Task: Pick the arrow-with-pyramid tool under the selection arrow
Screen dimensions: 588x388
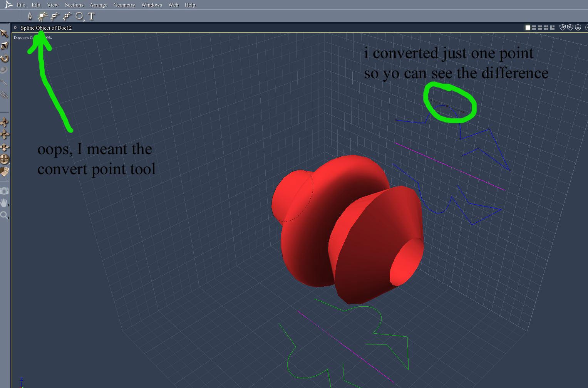Action: (x=4, y=46)
